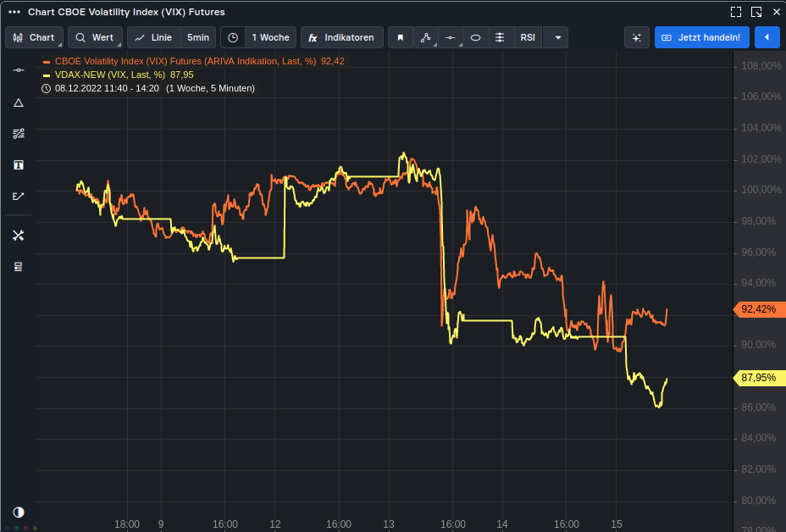Select the triangle shape drawing tool
Viewport: 786px width, 532px height.
click(19, 103)
